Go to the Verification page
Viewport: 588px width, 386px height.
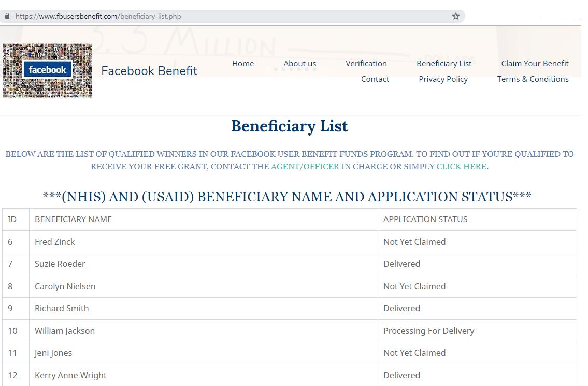(x=366, y=64)
